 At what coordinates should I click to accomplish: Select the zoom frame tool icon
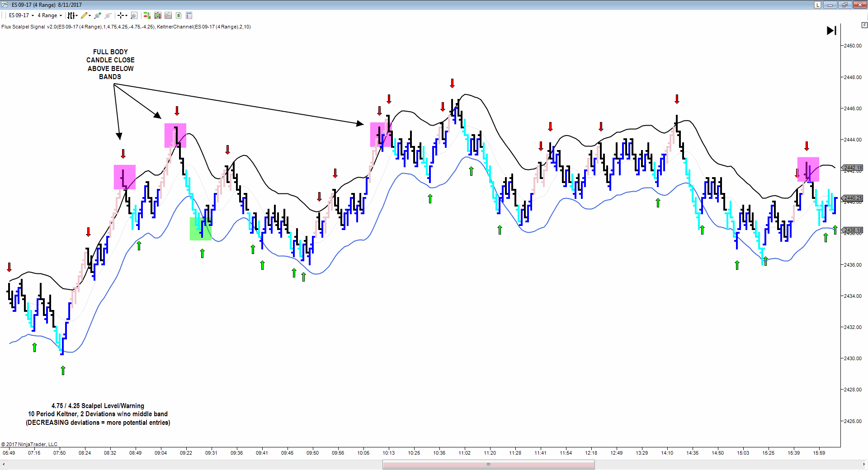tap(134, 15)
